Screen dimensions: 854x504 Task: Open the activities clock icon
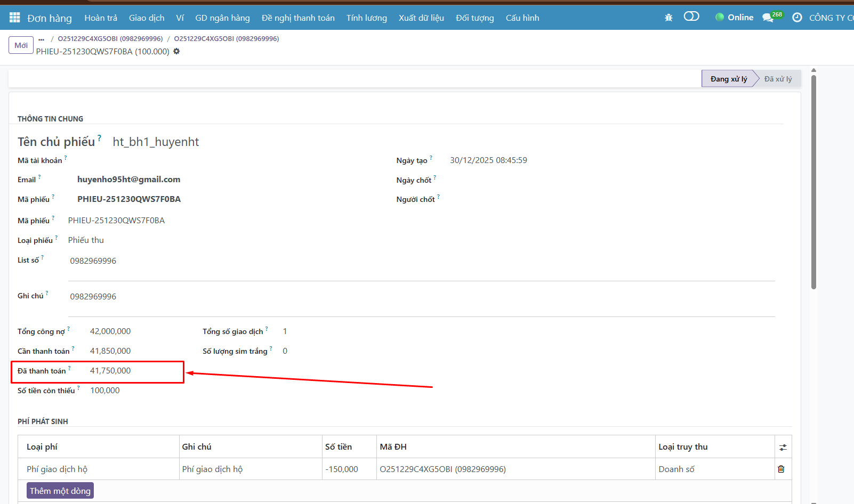[x=797, y=18]
